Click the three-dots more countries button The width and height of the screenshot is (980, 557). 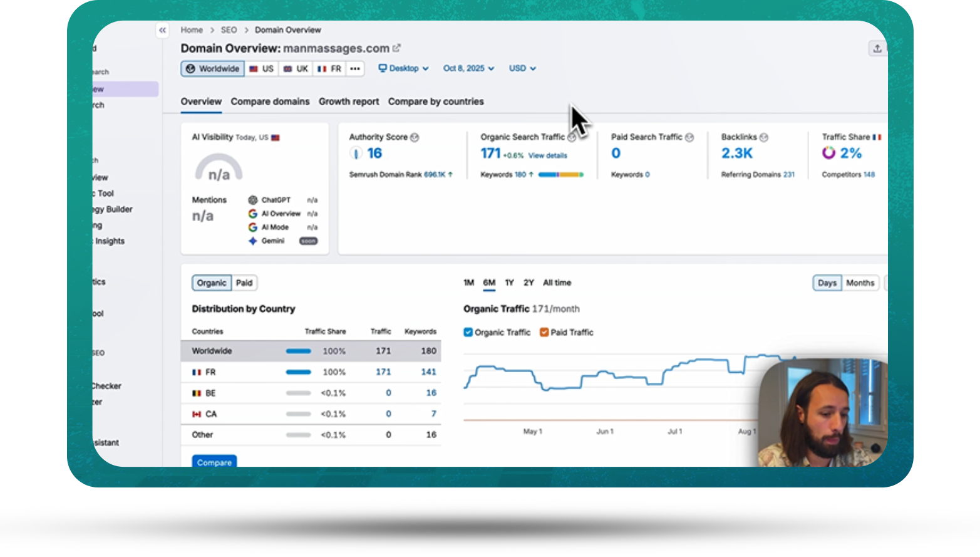click(x=355, y=69)
